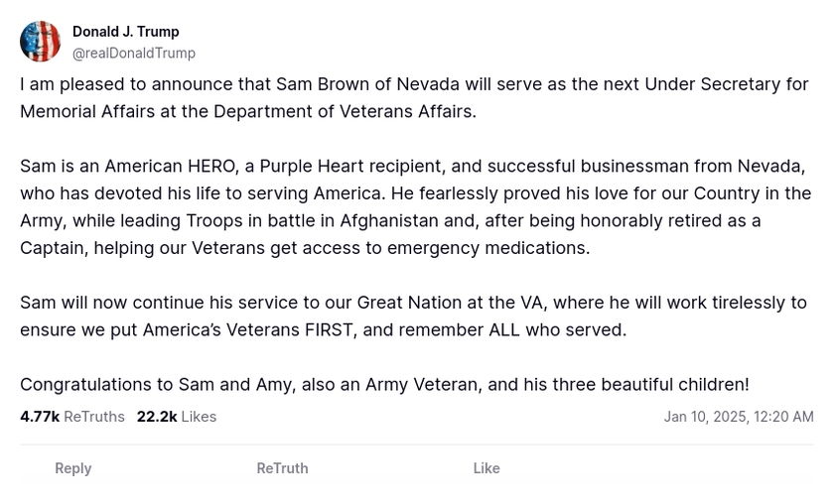
Task: Click the opening line announcing Sam Brown
Action: click(298, 84)
